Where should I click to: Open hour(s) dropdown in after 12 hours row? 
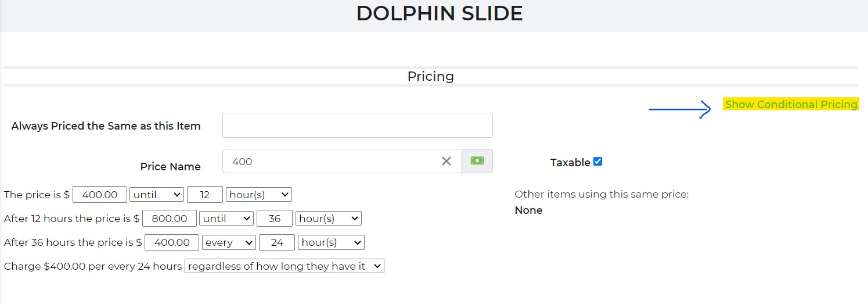[x=329, y=219]
